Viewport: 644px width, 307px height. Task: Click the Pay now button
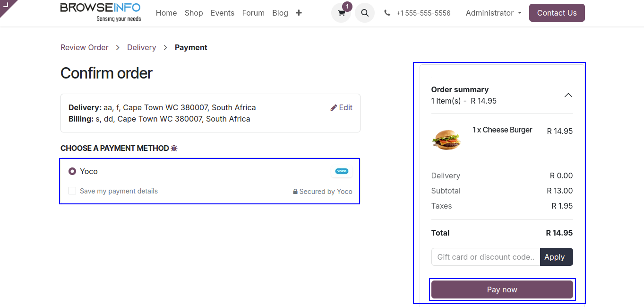pos(502,289)
